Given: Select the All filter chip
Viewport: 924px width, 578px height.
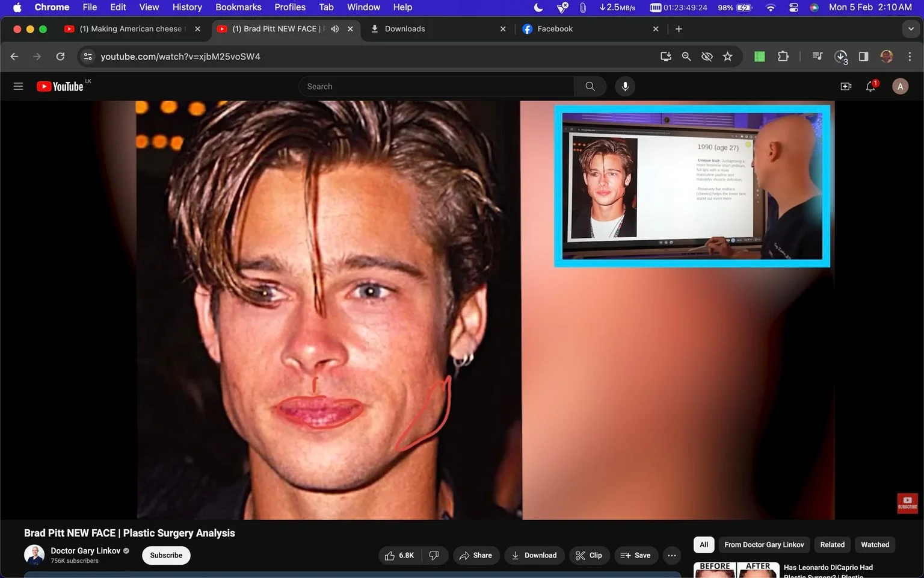Looking at the screenshot, I should click(x=704, y=544).
